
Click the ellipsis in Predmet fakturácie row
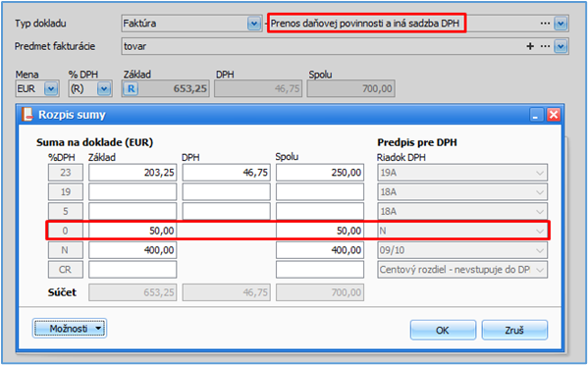545,46
